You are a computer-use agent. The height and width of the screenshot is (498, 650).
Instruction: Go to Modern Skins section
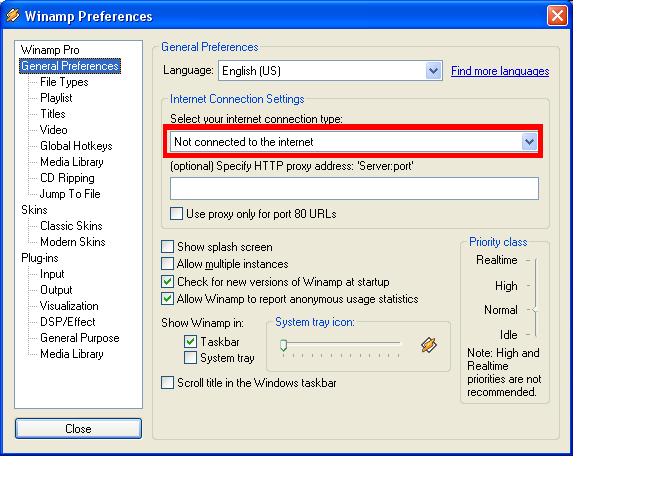[x=73, y=241]
